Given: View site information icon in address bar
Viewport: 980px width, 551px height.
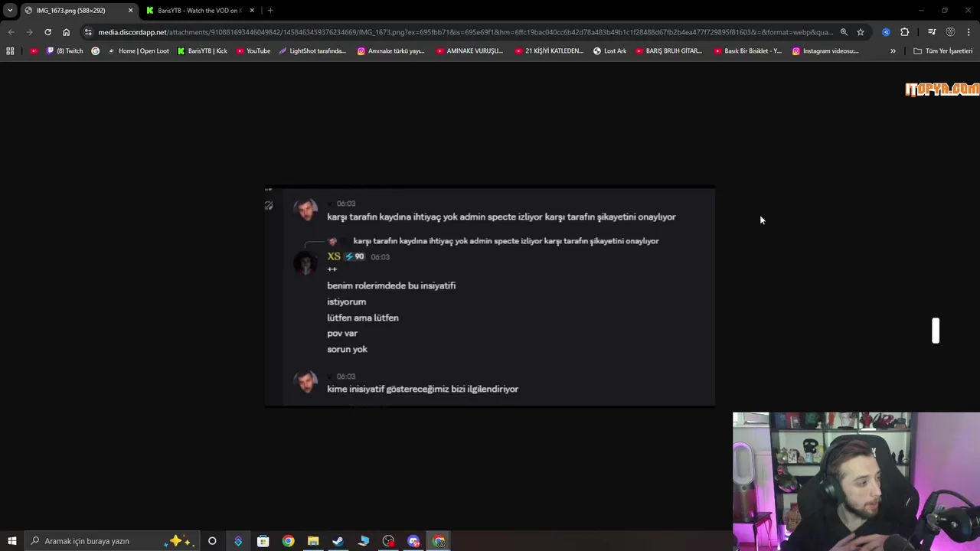Looking at the screenshot, I should (x=88, y=32).
